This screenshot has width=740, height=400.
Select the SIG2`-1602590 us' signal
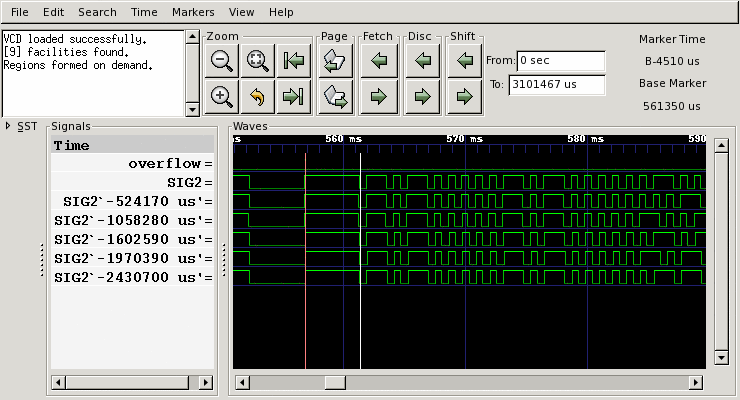pyautogui.click(x=132, y=239)
